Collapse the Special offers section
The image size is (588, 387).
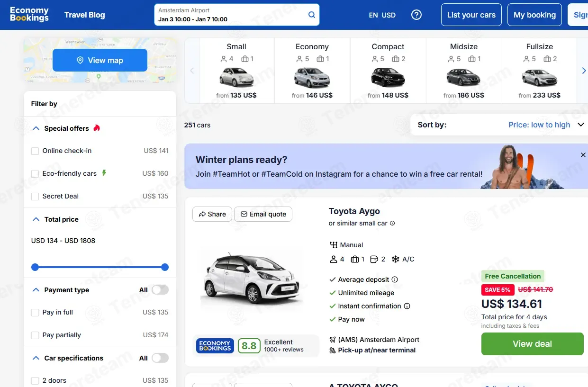pos(36,128)
